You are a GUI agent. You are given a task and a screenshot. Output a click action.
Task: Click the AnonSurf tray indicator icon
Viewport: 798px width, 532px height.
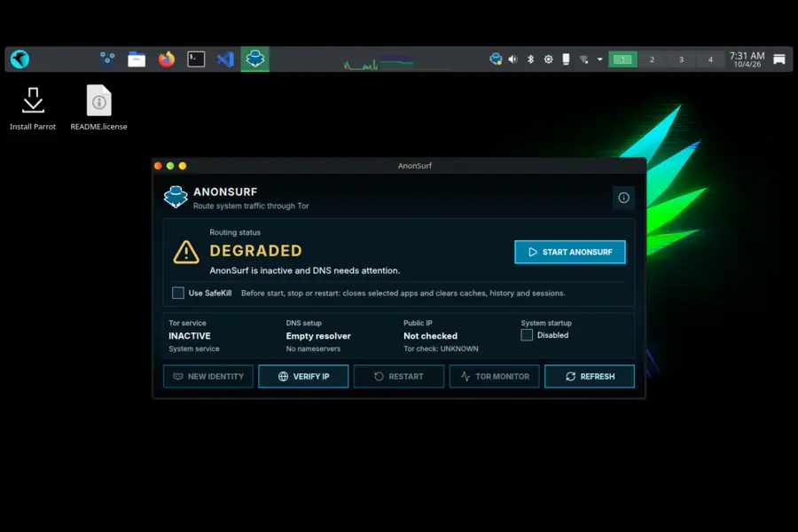496,59
